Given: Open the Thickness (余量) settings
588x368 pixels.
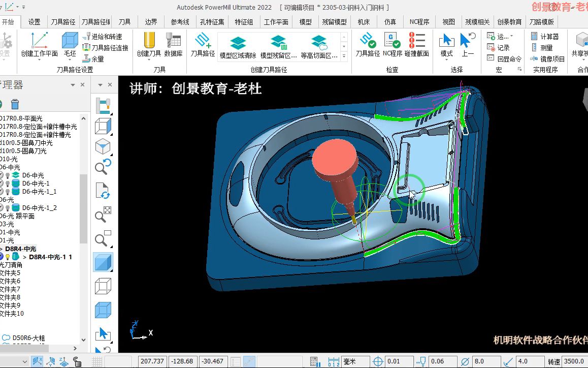Looking at the screenshot, I should pyautogui.click(x=93, y=58).
